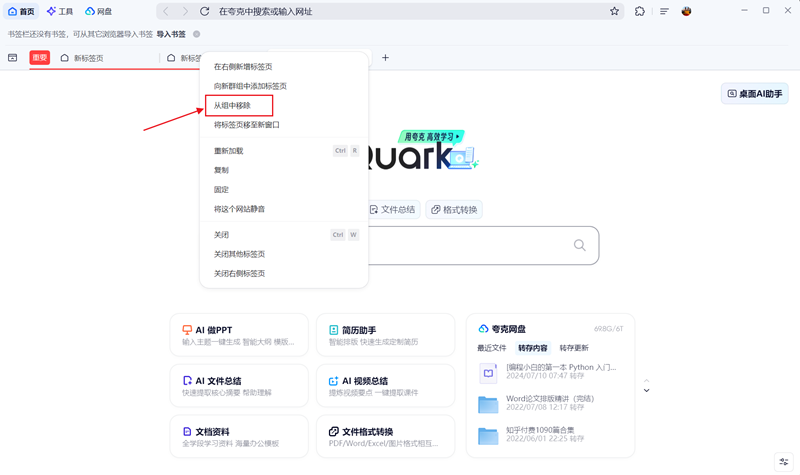
Task: Open the 文档资料 card
Action: 239,436
